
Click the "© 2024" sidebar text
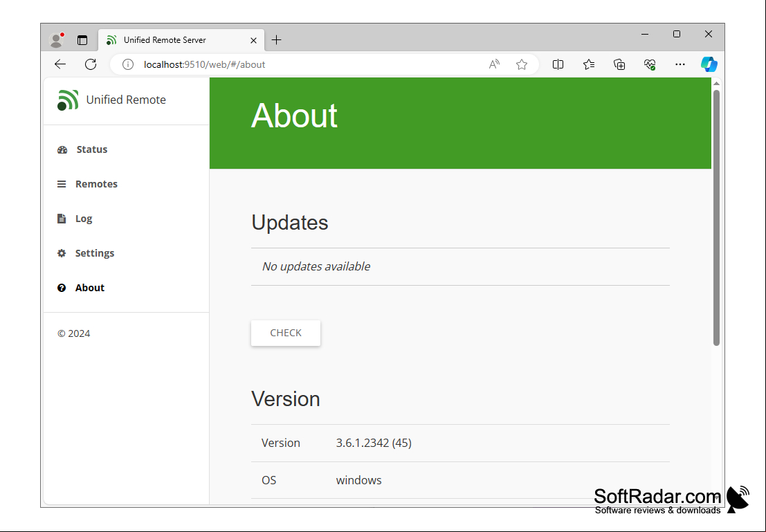point(74,333)
